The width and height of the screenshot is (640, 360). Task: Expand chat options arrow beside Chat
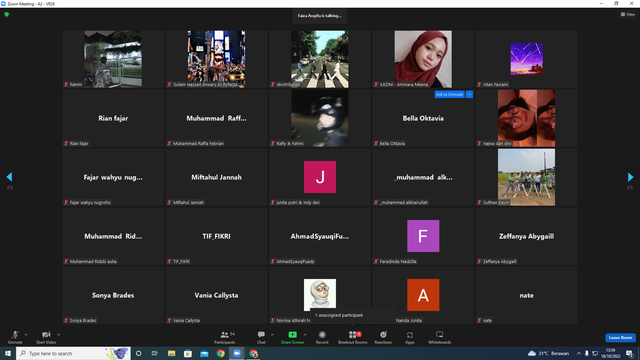click(272, 335)
